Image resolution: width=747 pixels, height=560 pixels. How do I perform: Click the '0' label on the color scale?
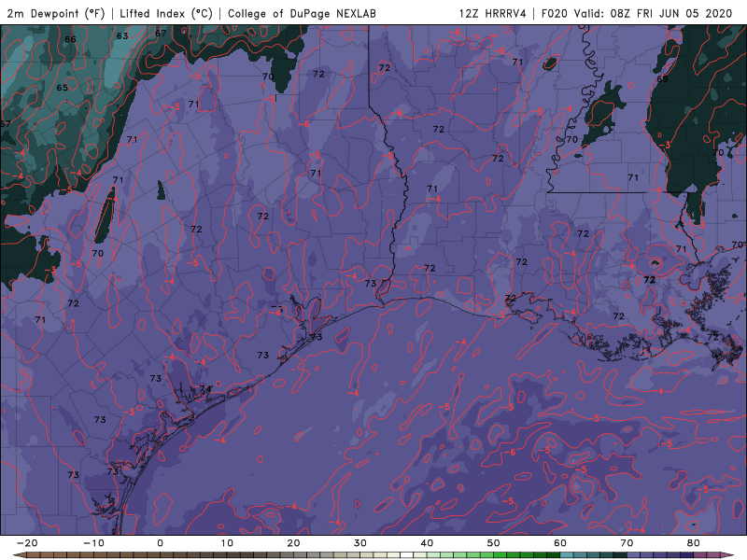tap(160, 543)
